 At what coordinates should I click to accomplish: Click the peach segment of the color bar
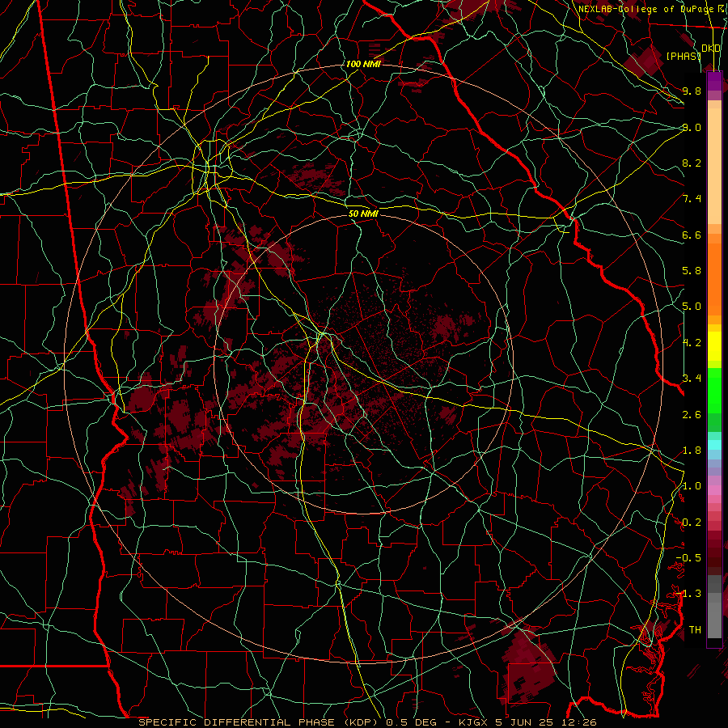[714, 165]
